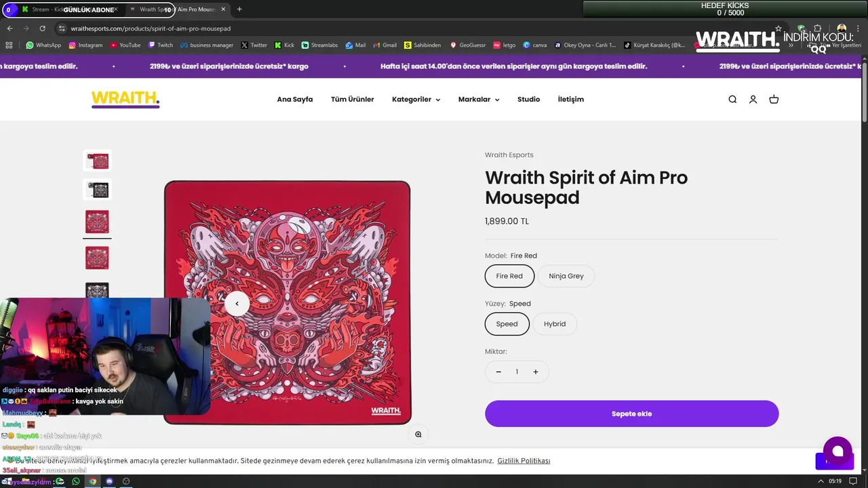Increase quantity with the plus button
This screenshot has width=868, height=488.
pyautogui.click(x=535, y=371)
